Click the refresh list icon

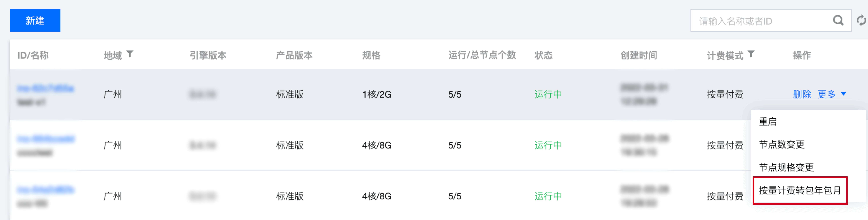pyautogui.click(x=861, y=21)
